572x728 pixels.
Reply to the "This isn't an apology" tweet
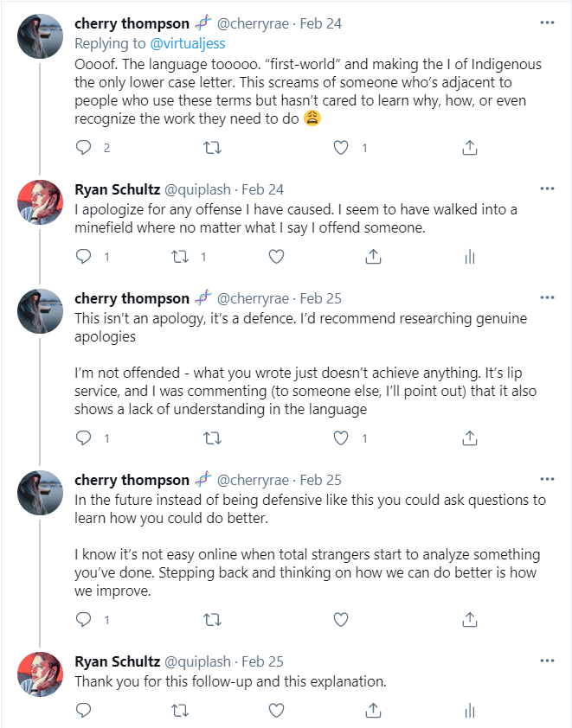(x=84, y=438)
